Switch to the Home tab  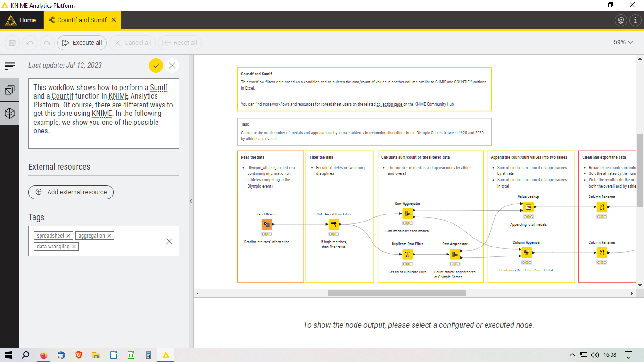[26, 20]
